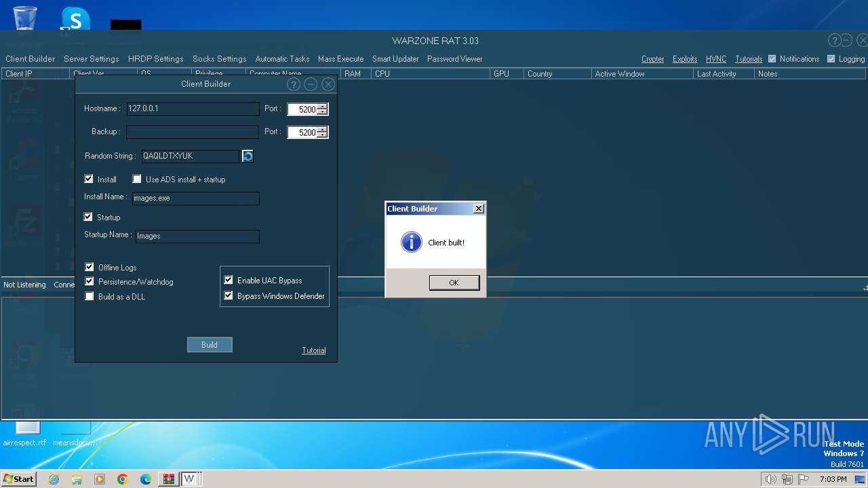The width and height of the screenshot is (868, 488).
Task: Open Smart Updater menu
Action: pyautogui.click(x=395, y=59)
